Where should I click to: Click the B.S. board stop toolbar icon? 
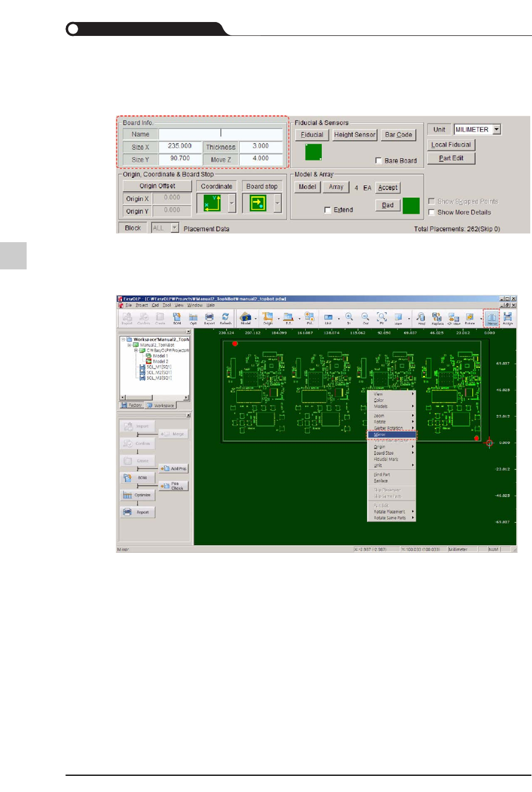[289, 317]
